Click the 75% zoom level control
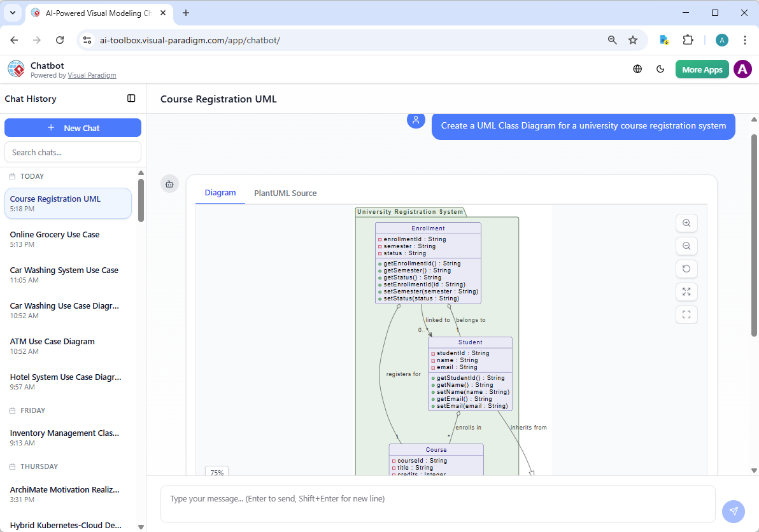Viewport: 759px width, 532px height. [x=216, y=473]
